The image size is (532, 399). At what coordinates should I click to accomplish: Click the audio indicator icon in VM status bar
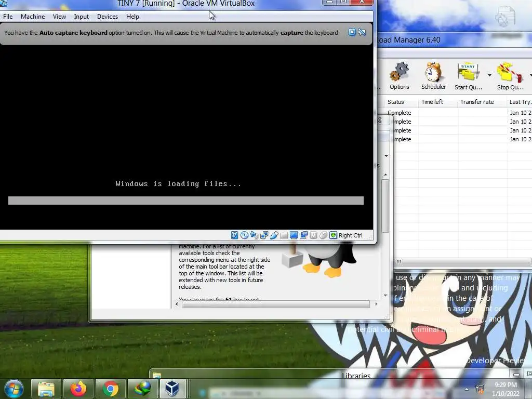click(254, 235)
